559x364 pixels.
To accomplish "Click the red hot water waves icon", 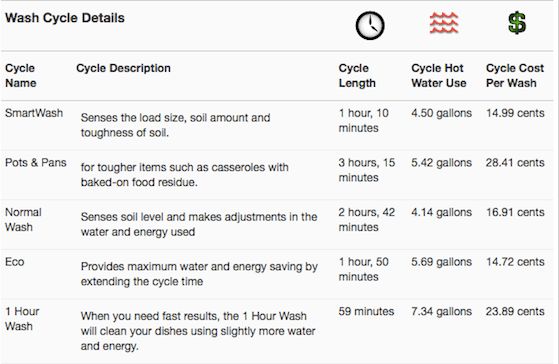I will coord(443,23).
